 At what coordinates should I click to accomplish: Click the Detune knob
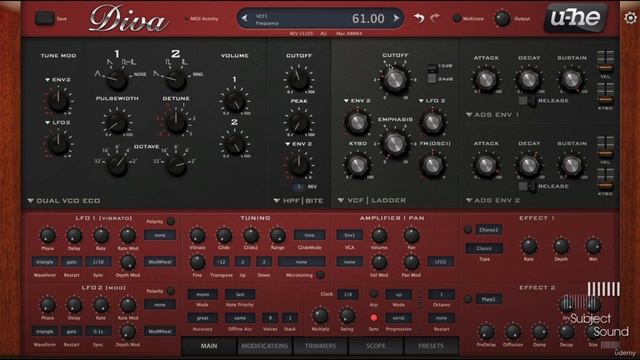[176, 122]
